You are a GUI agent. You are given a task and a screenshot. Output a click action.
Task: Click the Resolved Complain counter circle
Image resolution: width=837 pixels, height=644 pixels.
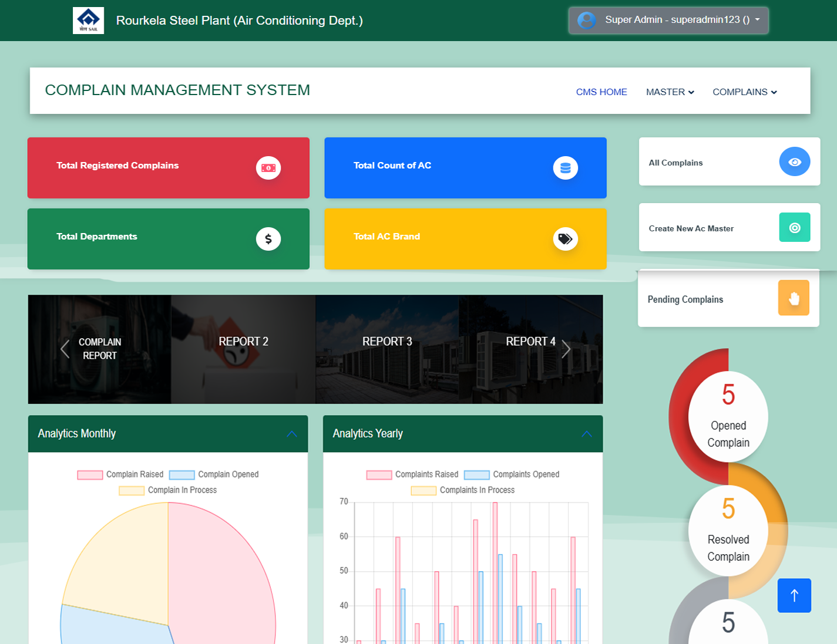[728, 531]
